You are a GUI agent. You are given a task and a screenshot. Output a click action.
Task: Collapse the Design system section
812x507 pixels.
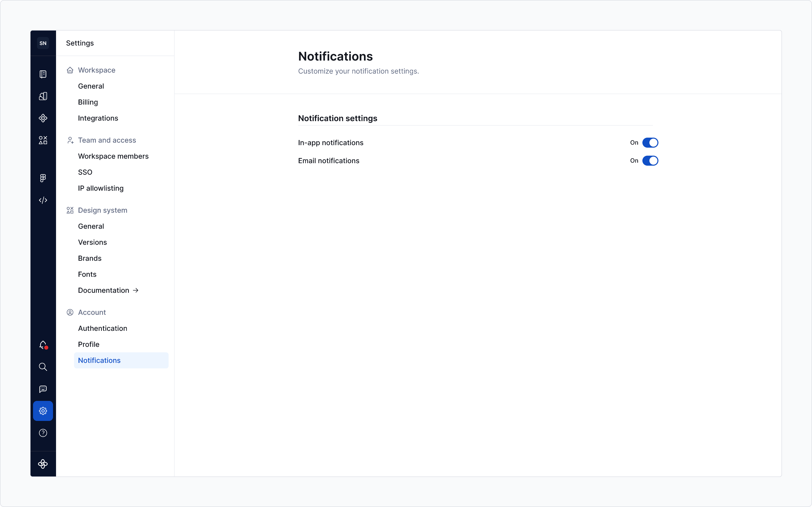(102, 210)
